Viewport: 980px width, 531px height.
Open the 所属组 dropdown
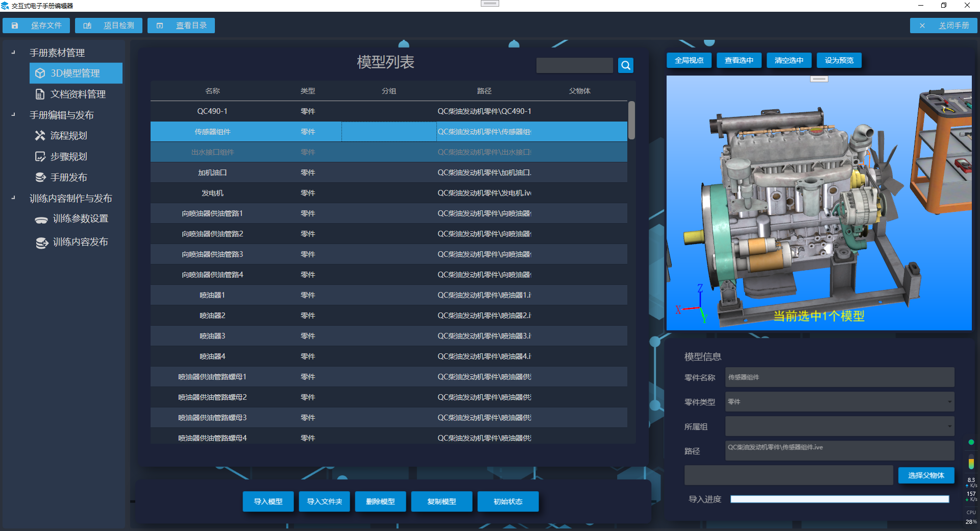pos(949,426)
